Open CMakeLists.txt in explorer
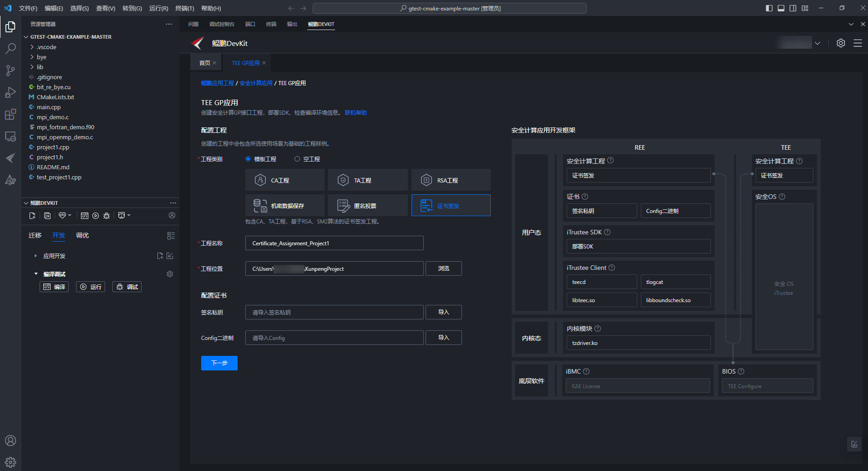 55,97
